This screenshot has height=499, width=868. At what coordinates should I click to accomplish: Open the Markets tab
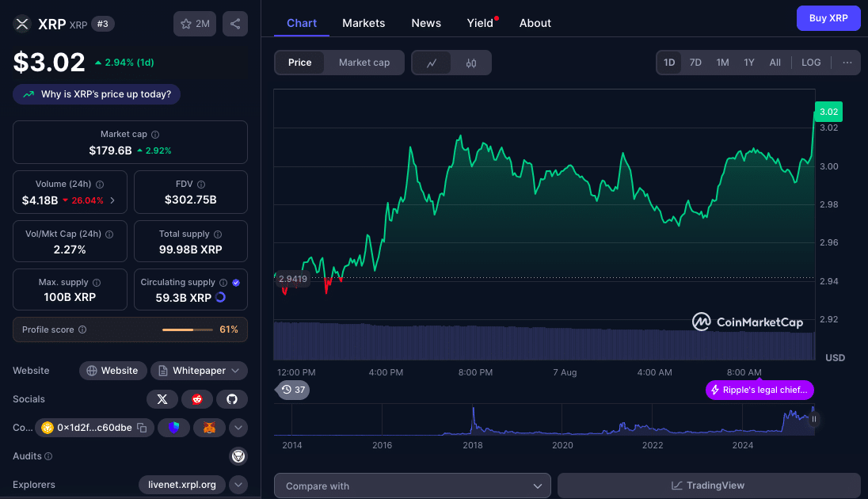[364, 23]
